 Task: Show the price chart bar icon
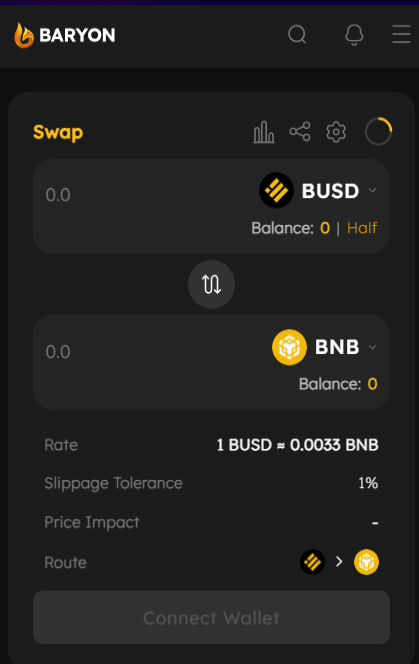pyautogui.click(x=264, y=132)
